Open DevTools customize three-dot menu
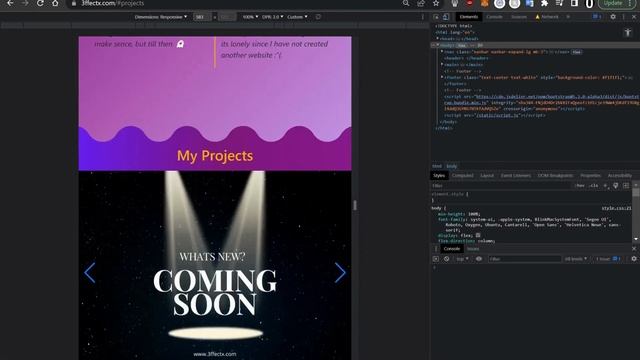Image resolution: width=640 pixels, height=360 pixels. 623,17
